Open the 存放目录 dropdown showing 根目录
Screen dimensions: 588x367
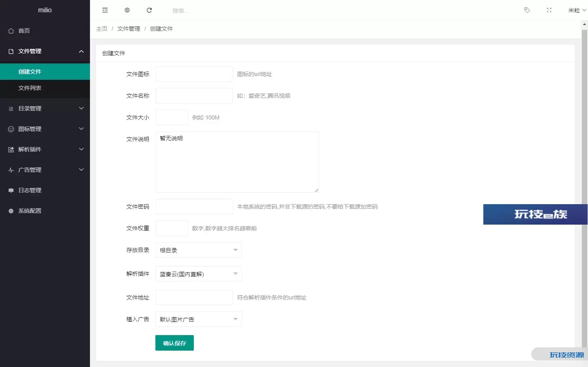pyautogui.click(x=199, y=250)
